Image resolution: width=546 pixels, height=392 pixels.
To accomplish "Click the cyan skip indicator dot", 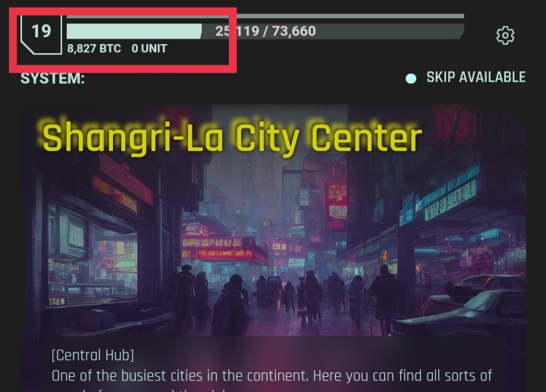I will coord(411,78).
